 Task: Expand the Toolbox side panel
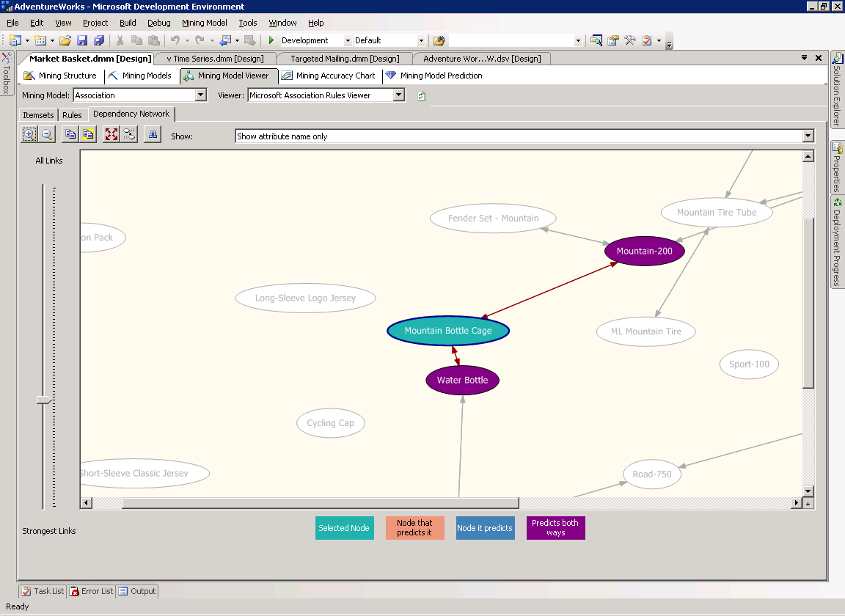click(x=6, y=74)
